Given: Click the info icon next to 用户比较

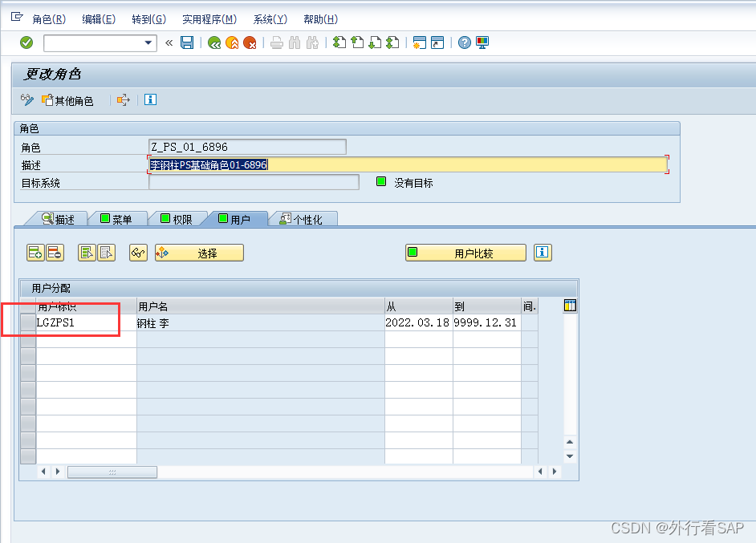Looking at the screenshot, I should coord(543,253).
